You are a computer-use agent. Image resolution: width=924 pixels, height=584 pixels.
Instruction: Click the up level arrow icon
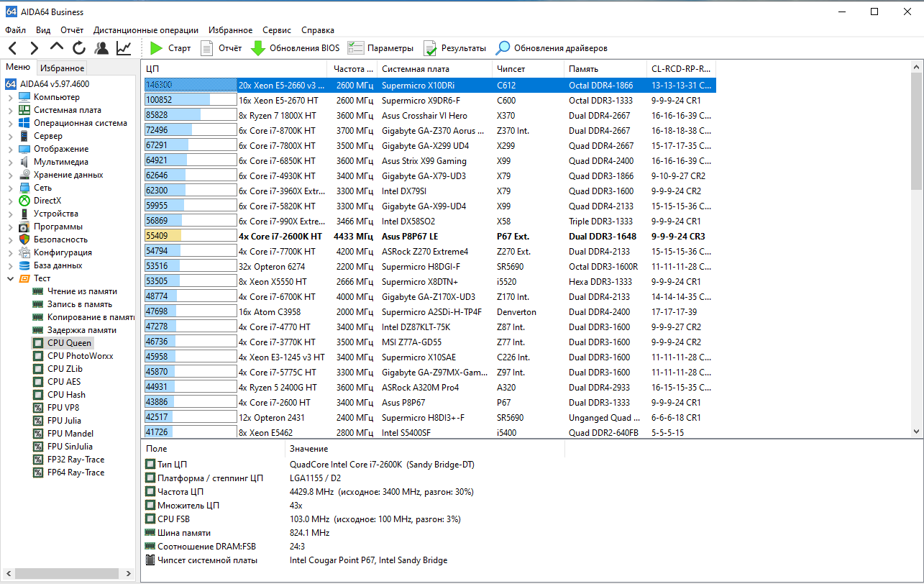[x=57, y=47]
